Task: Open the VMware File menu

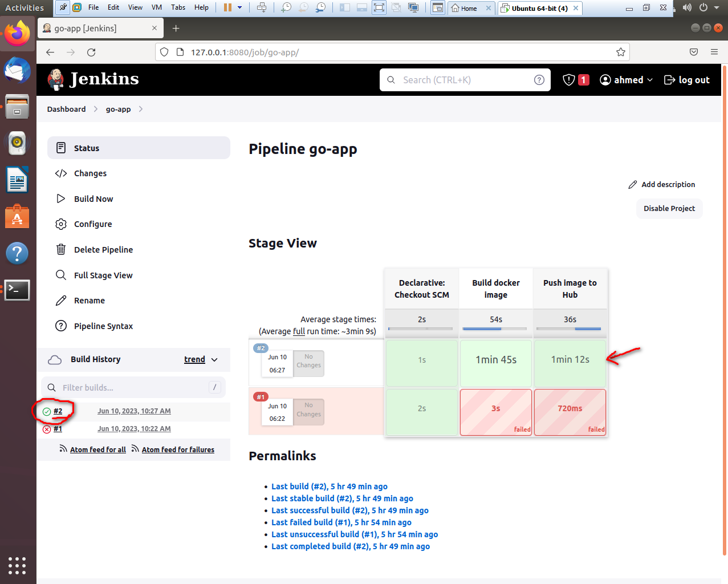Action: (x=93, y=7)
